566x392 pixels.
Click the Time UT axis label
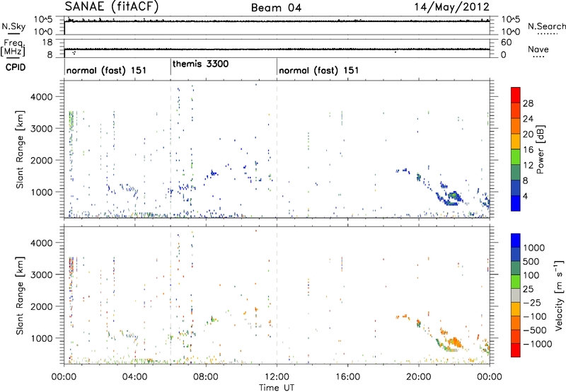point(277,388)
